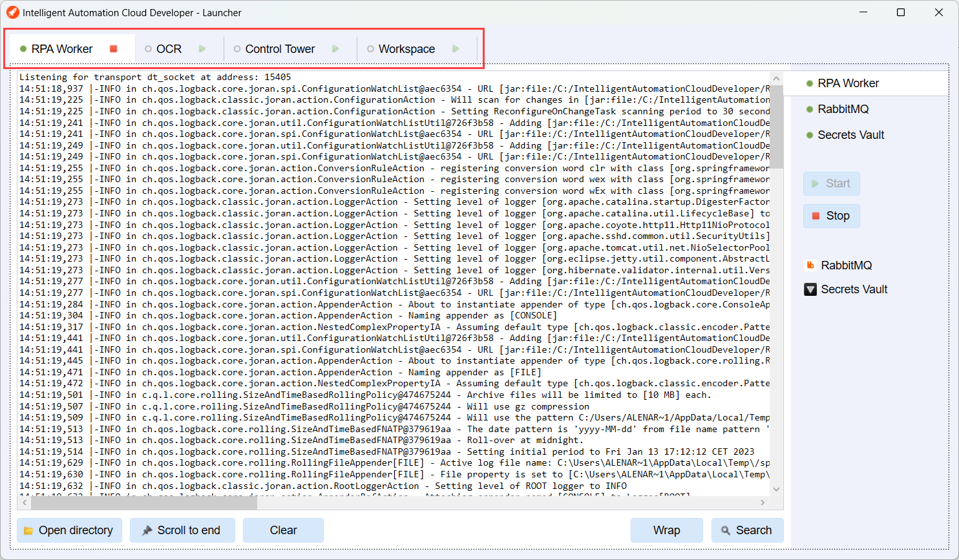Click the "The date pattern is 'yyyy-MM-dd'" log line
Image resolution: width=959 pixels, height=560 pixels.
(x=394, y=429)
